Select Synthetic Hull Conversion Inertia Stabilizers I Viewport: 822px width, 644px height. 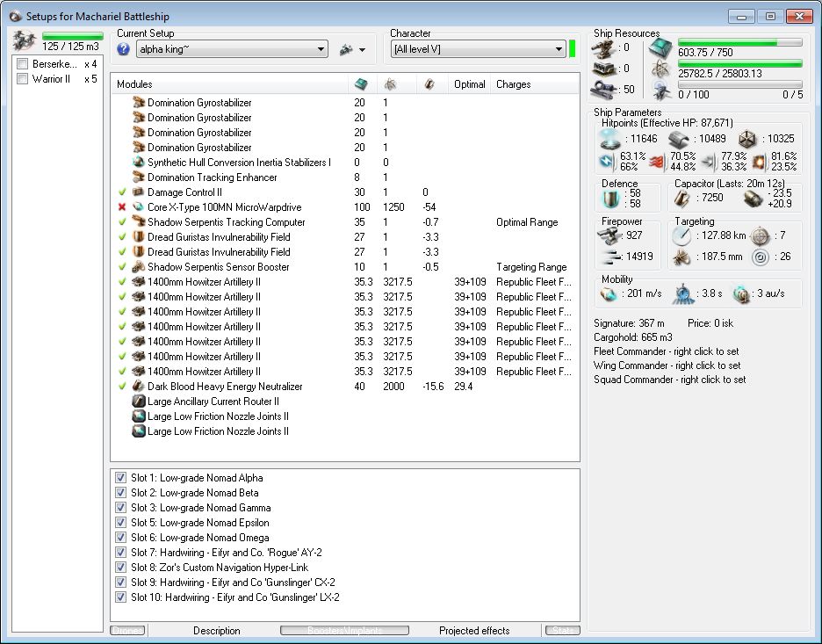coord(345,163)
